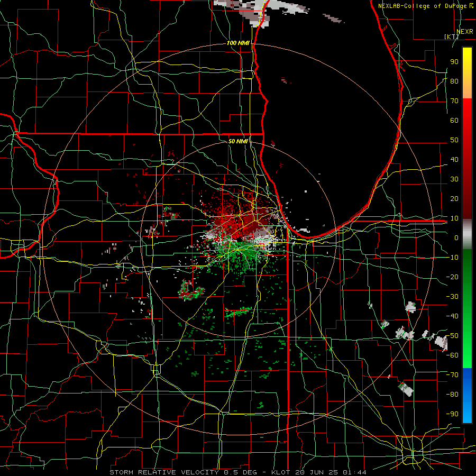Click the -50 value on the velocity scale
This screenshot has width=476, height=476.
(x=452, y=335)
